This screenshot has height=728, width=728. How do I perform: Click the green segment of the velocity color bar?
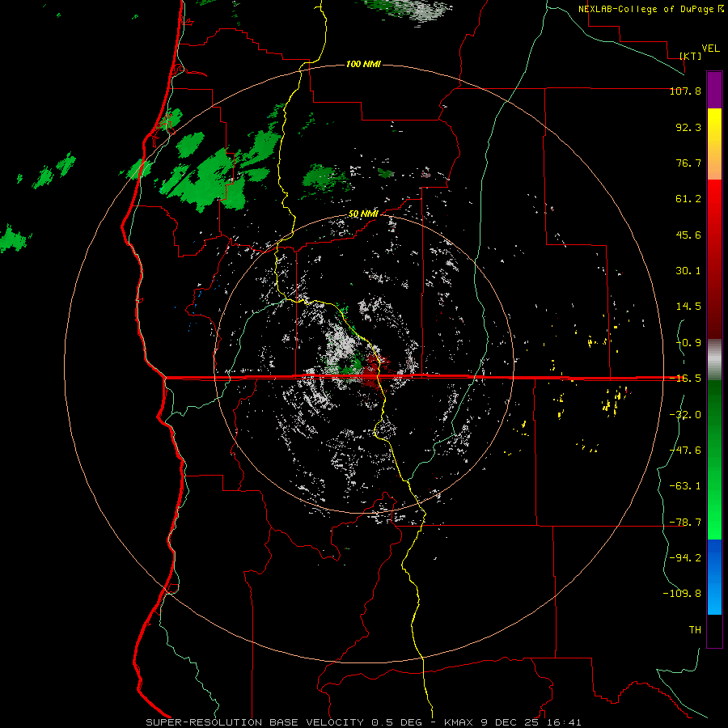(714, 459)
